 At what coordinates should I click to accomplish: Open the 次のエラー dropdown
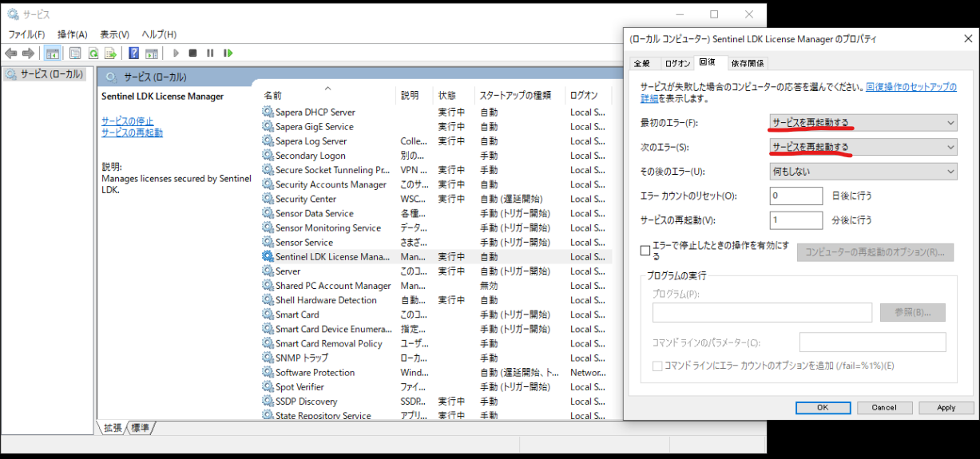(863, 147)
